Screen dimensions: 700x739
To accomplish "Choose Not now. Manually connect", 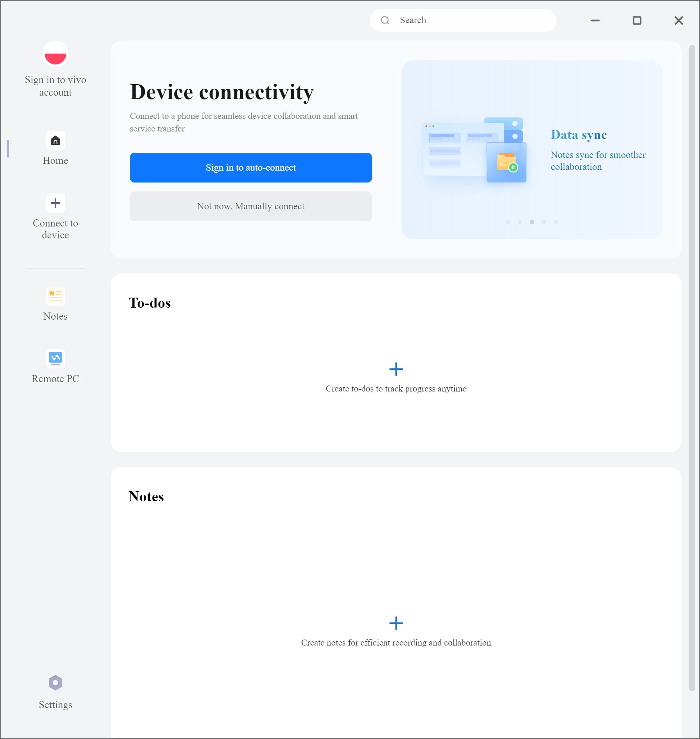I will (x=251, y=206).
